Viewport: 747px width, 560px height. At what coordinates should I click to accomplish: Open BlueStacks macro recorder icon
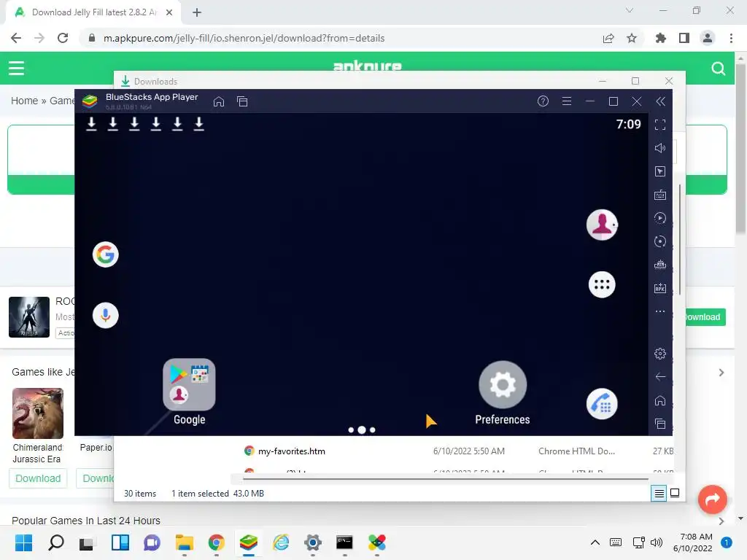pyautogui.click(x=659, y=218)
